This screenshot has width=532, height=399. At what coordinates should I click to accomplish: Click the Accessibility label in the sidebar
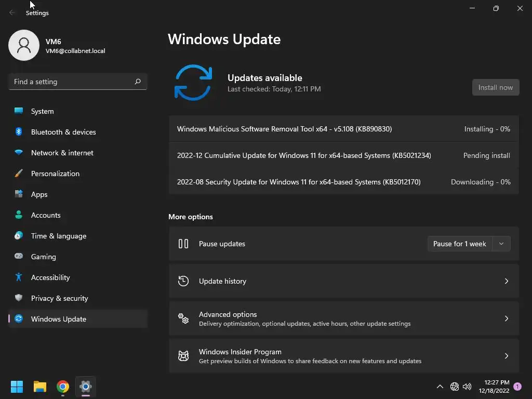tap(50, 277)
